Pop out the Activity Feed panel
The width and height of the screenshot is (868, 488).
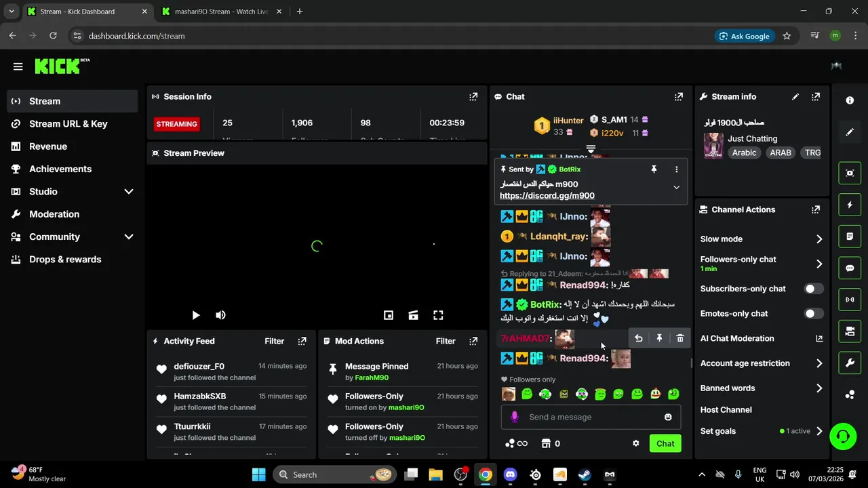(302, 341)
